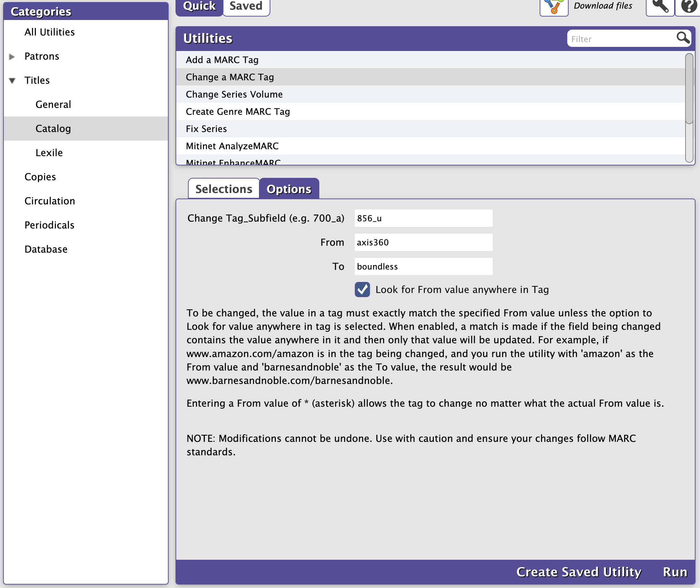The width and height of the screenshot is (700, 588).
Task: Select Lexile under Titles
Action: 49,153
